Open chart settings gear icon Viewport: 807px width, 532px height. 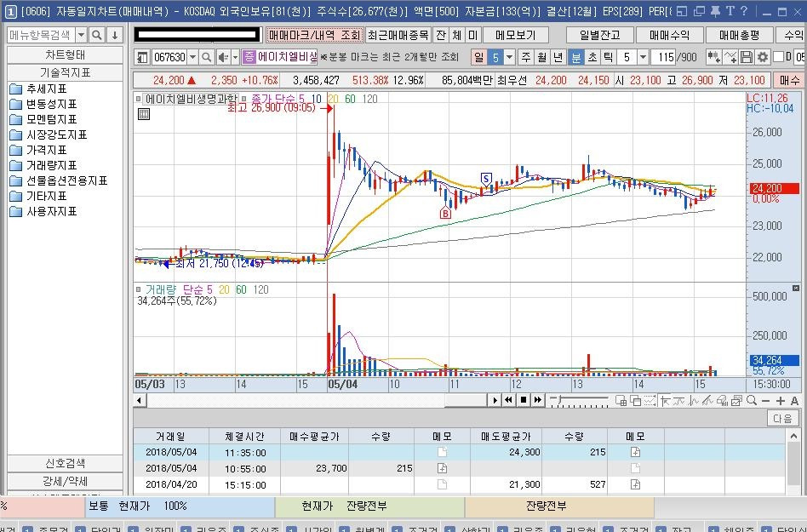[x=763, y=57]
